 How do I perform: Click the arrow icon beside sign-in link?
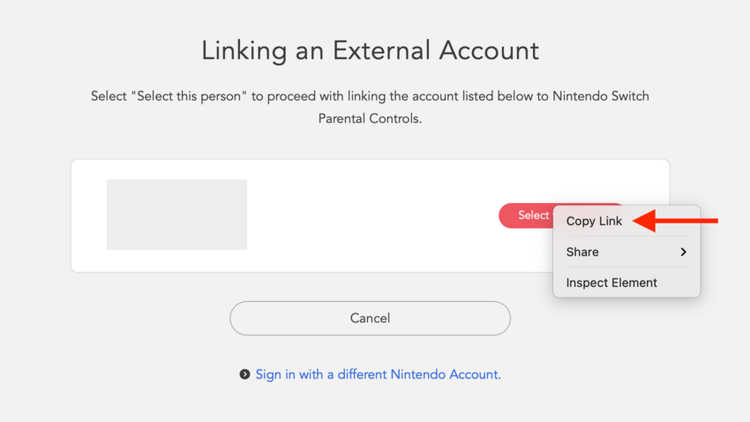pos(244,374)
